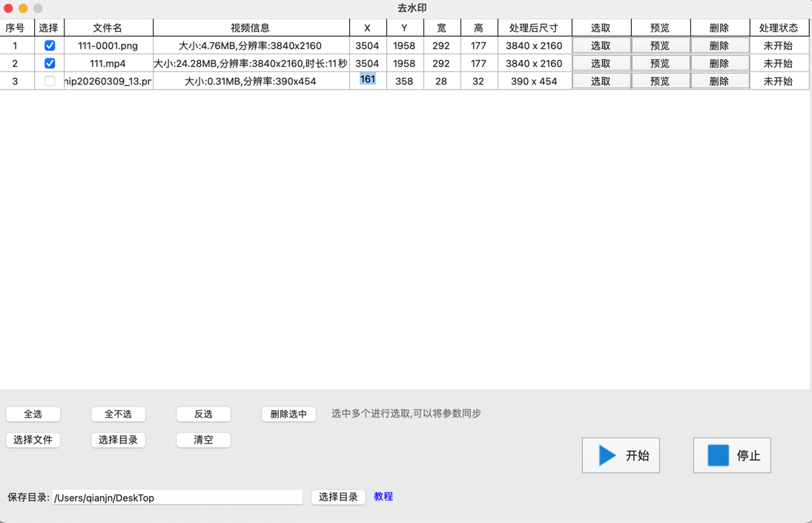Uncheck the checkbox for 111-0001.png
The image size is (812, 523).
click(50, 45)
